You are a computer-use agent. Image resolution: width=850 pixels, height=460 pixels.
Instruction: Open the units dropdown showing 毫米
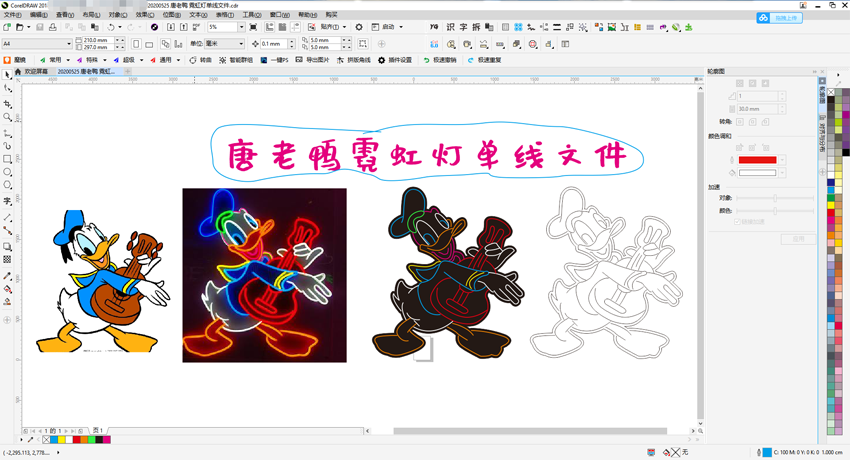click(x=241, y=43)
